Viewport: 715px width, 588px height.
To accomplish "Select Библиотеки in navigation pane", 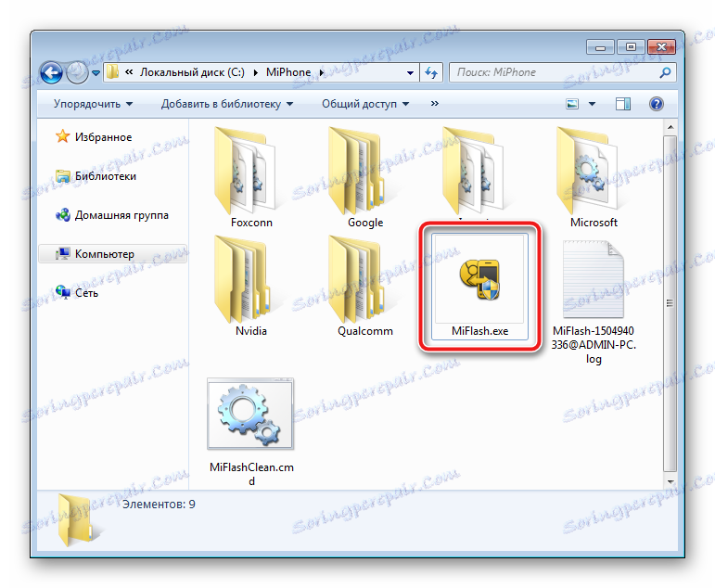I will point(106,176).
